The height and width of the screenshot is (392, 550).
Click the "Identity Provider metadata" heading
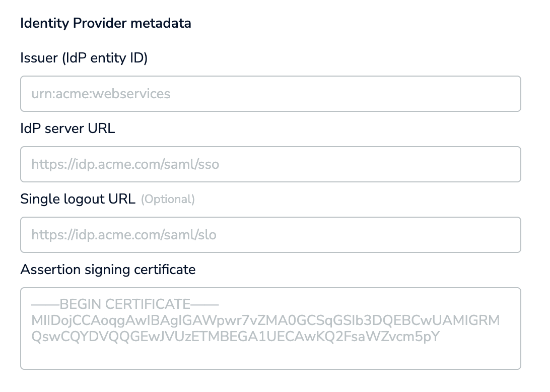tap(105, 23)
